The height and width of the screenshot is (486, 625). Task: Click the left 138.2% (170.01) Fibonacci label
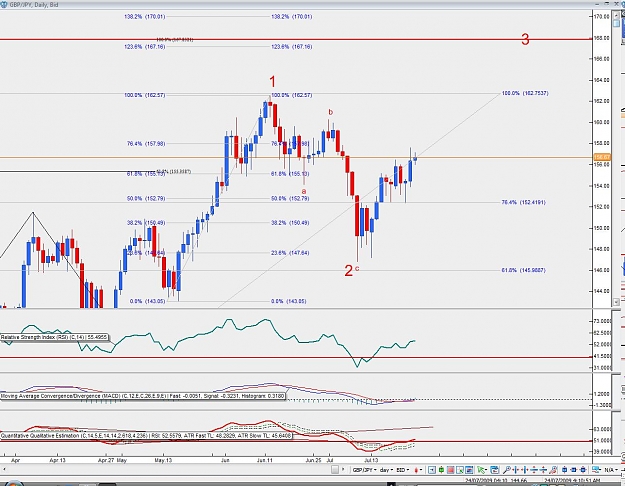pos(145,17)
